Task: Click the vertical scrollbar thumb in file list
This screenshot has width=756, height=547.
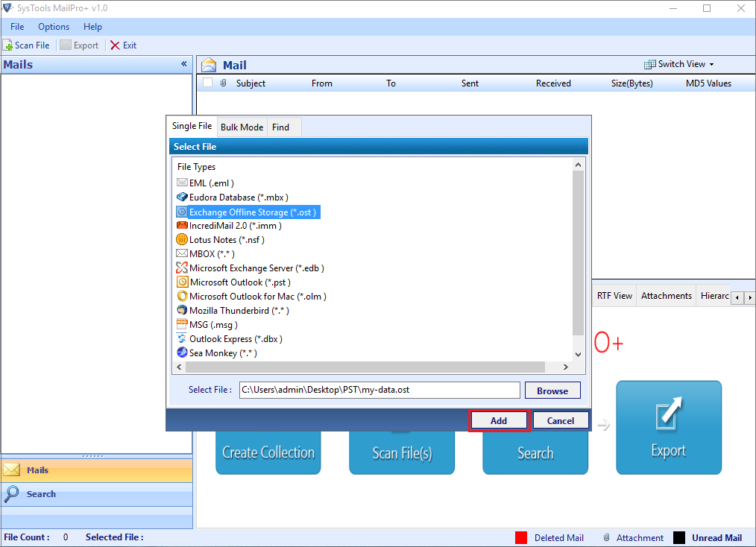Action: [578, 253]
